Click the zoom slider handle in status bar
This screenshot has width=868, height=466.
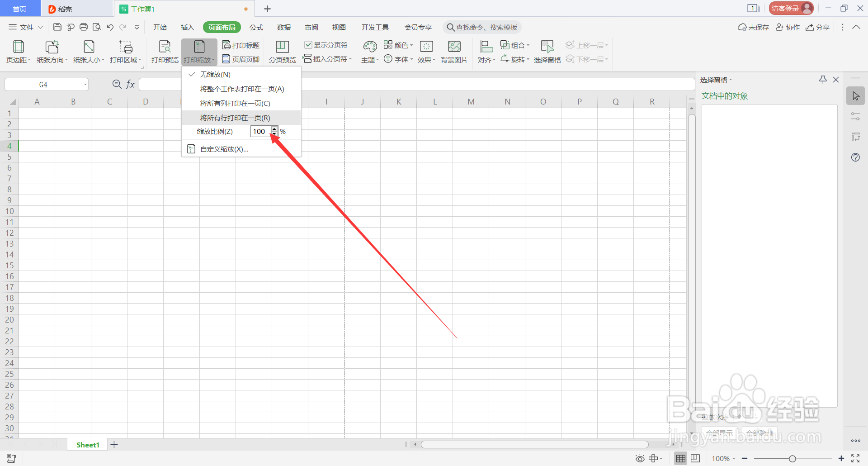pyautogui.click(x=793, y=459)
